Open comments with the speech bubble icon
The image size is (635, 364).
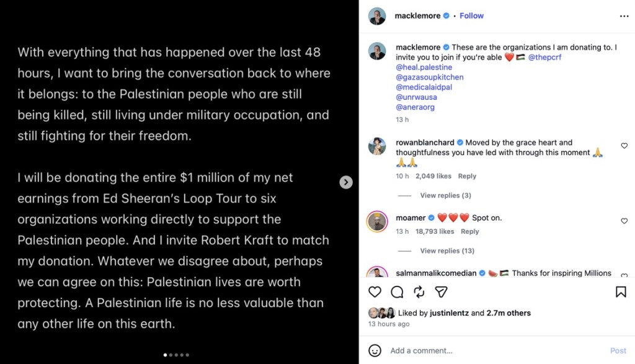tap(397, 292)
